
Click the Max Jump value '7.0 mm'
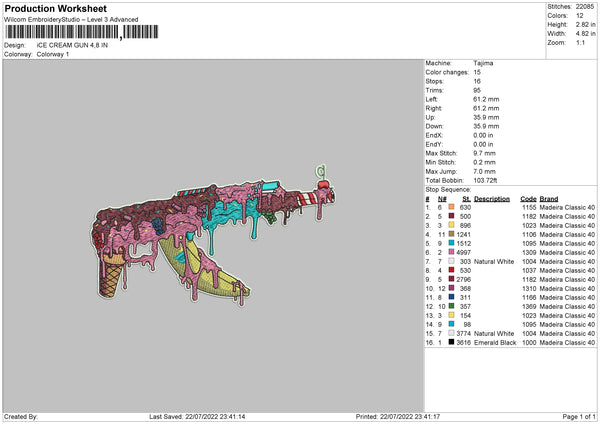tap(484, 171)
